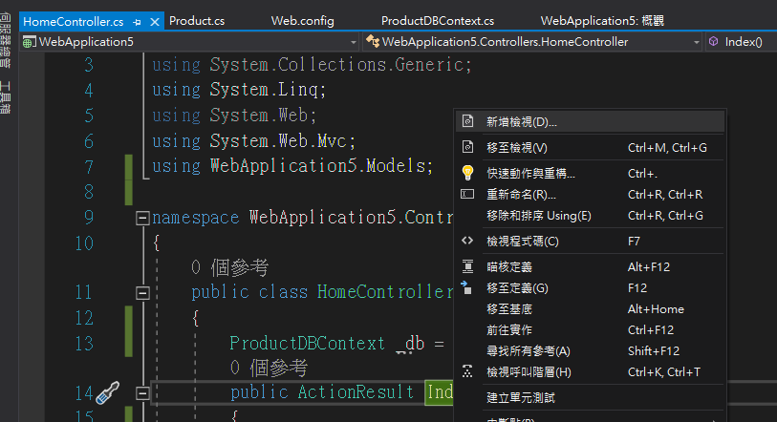Image resolution: width=777 pixels, height=422 pixels.
Task: Click the view code angle-brackets icon
Action: tap(467, 241)
